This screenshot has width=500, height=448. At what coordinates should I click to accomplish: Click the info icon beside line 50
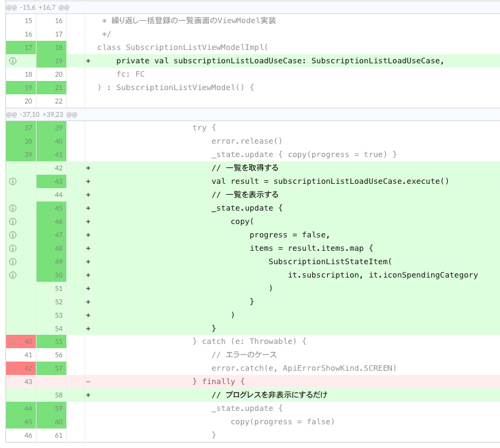13,275
